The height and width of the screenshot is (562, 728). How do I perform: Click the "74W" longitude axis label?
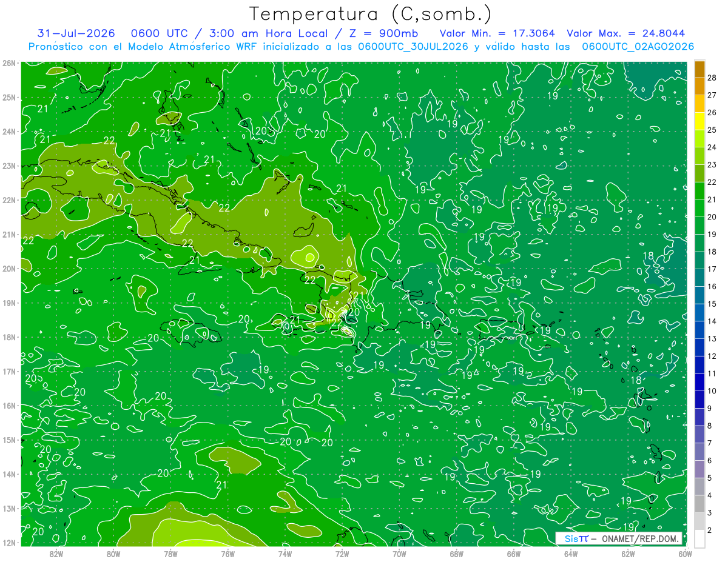click(285, 553)
